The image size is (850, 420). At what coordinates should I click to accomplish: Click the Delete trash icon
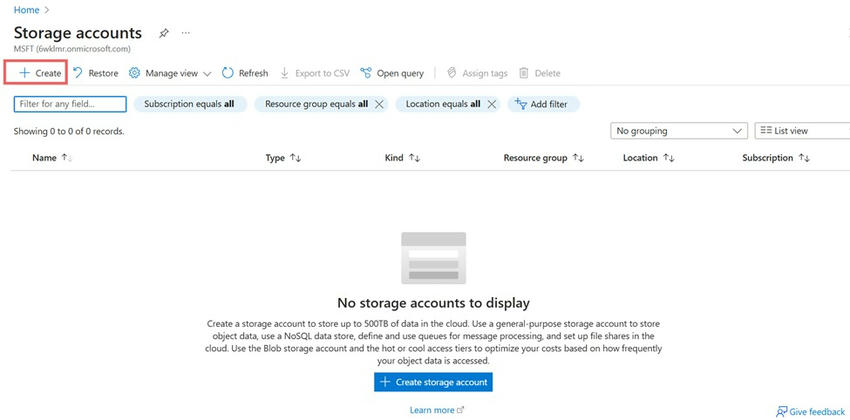click(524, 73)
